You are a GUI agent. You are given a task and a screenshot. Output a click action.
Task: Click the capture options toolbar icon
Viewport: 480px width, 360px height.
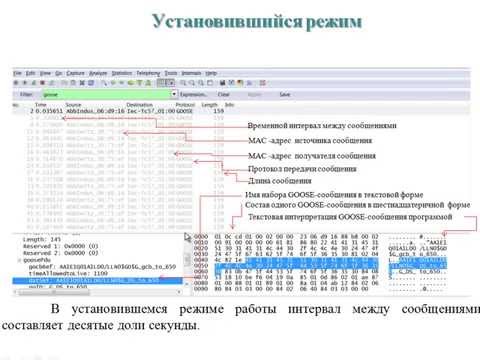[25, 83]
